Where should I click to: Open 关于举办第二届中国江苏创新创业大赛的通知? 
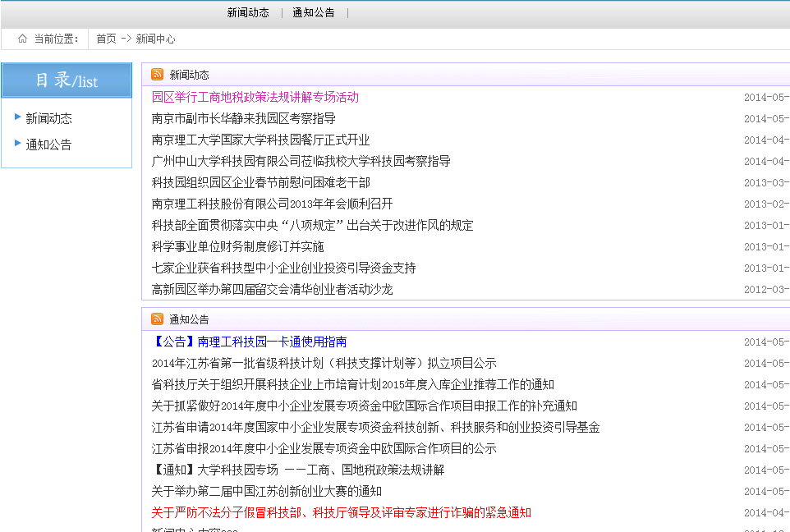[x=267, y=491]
